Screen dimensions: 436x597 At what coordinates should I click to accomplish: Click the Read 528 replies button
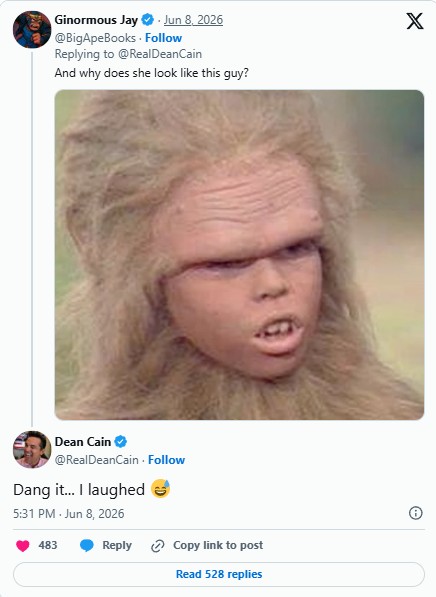tap(219, 574)
